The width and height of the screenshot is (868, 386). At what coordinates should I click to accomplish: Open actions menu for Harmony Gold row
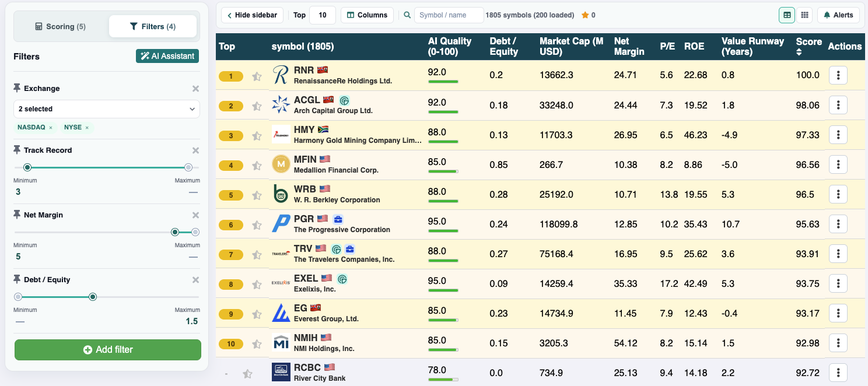pyautogui.click(x=838, y=135)
